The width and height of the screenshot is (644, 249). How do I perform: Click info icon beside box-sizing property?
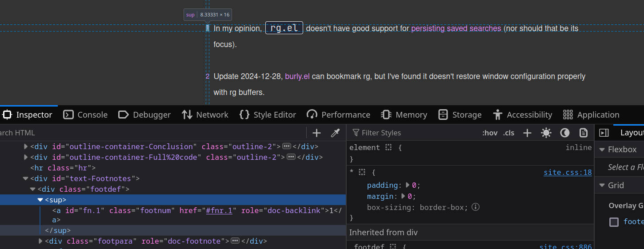[x=476, y=207]
